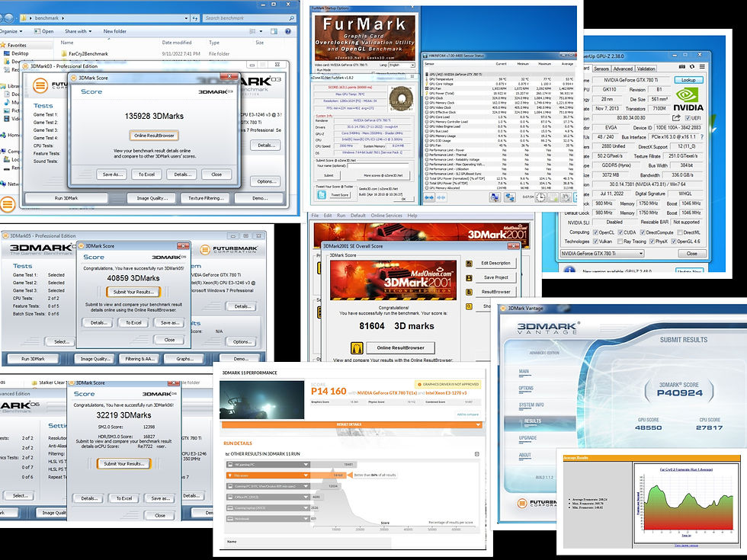Toggle DirectCompute checkbox in GPU-Z
This screenshot has height=560, width=747.
[643, 232]
